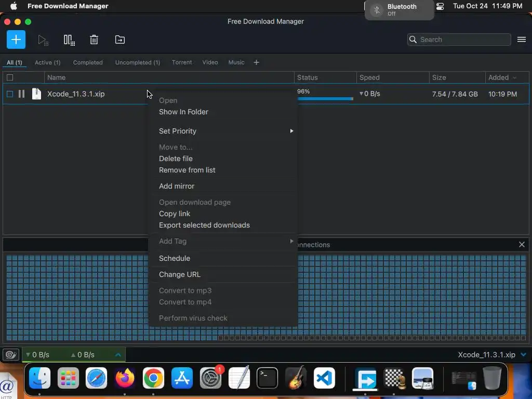Launch Firefox from the dock
The width and height of the screenshot is (532, 399).
(125, 378)
